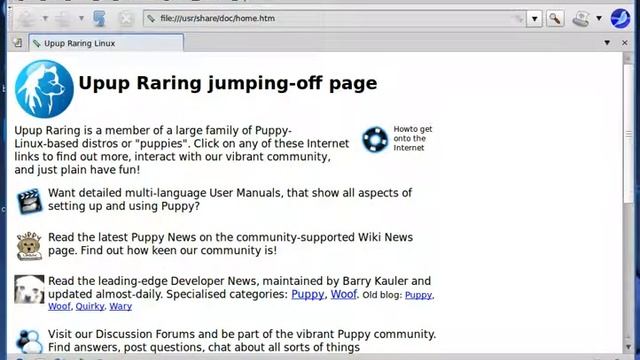The width and height of the screenshot is (640, 360).
Task: Click the Puppy News dog cartoon icon
Action: 29,246
